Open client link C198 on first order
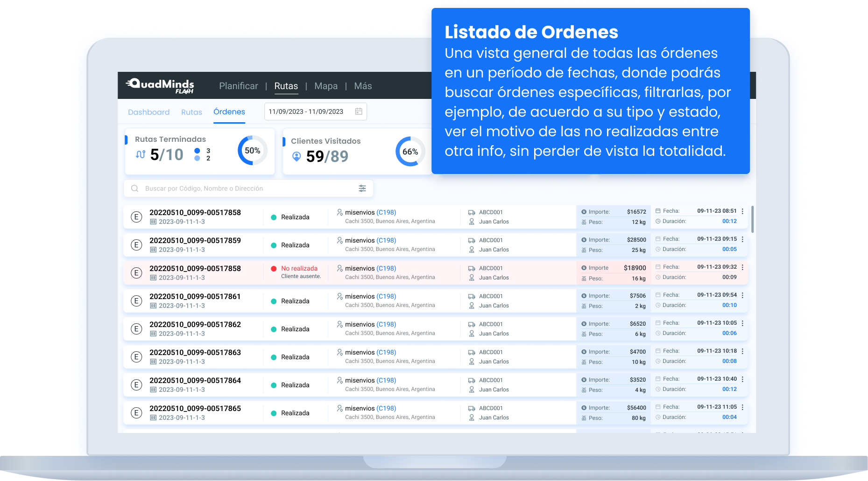Viewport: 868px width, 481px height. 386,212
